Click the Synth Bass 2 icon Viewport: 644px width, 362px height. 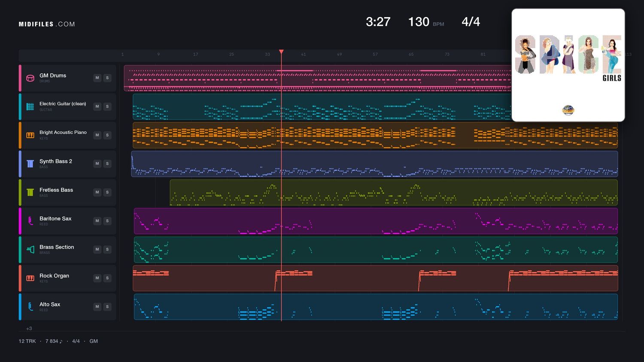click(x=30, y=164)
